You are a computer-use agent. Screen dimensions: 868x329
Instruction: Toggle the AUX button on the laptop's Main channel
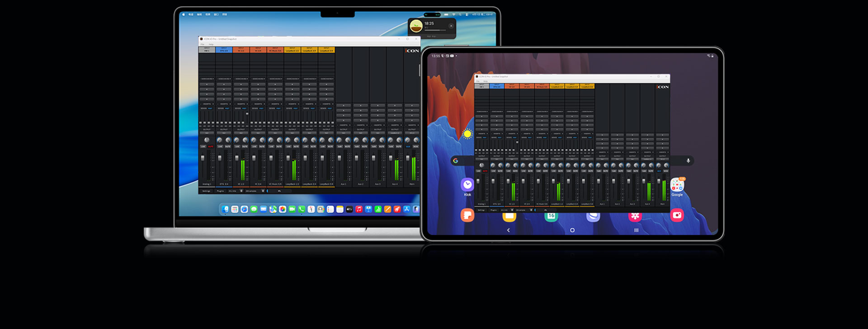(408, 146)
